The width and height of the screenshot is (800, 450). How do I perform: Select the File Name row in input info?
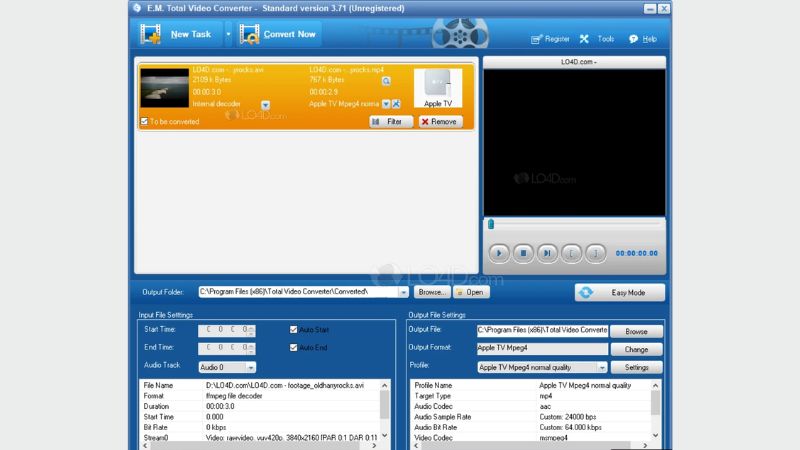click(x=259, y=386)
